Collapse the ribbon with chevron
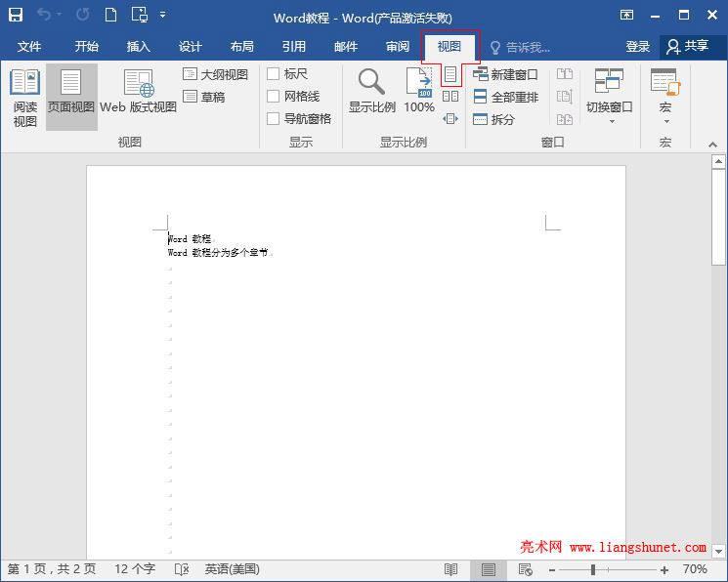The height and width of the screenshot is (582, 728). click(x=712, y=145)
